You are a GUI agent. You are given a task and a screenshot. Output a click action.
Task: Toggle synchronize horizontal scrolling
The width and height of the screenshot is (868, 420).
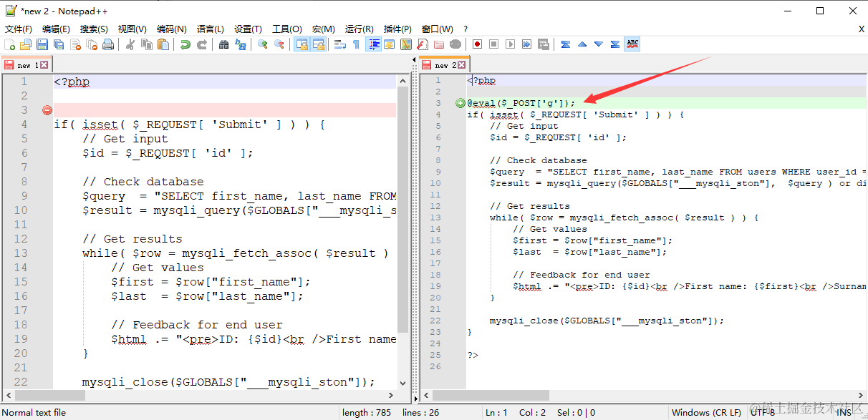318,44
